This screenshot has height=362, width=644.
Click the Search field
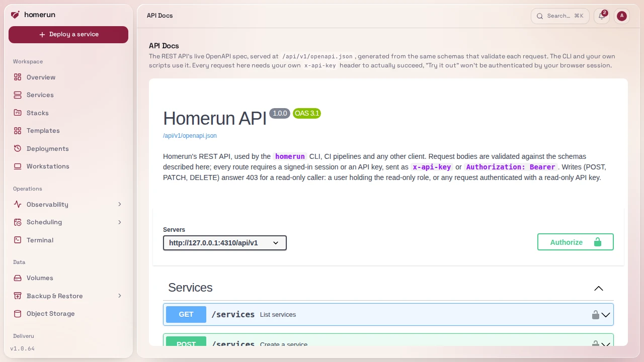(560, 16)
